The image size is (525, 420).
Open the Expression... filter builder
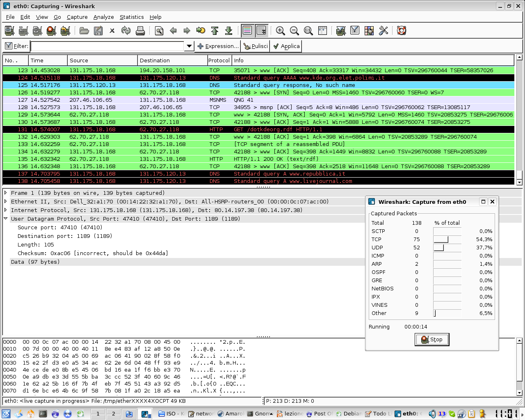click(x=218, y=46)
